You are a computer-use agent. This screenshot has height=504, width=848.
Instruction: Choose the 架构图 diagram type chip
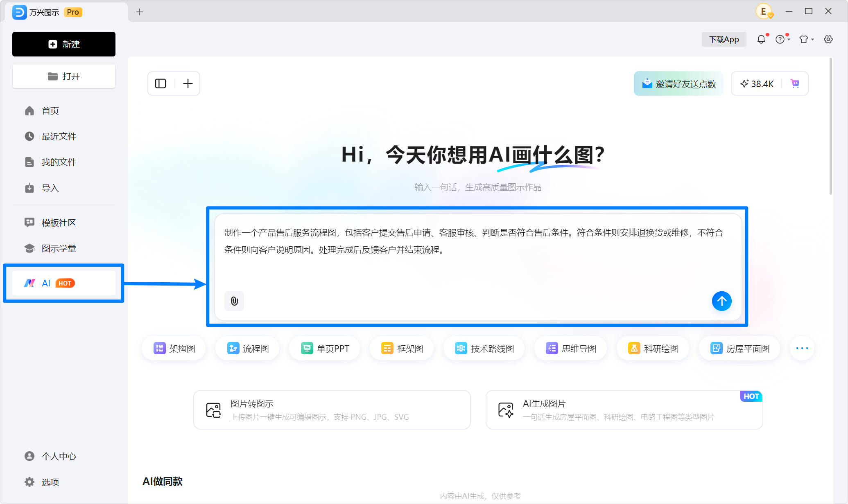[174, 349]
